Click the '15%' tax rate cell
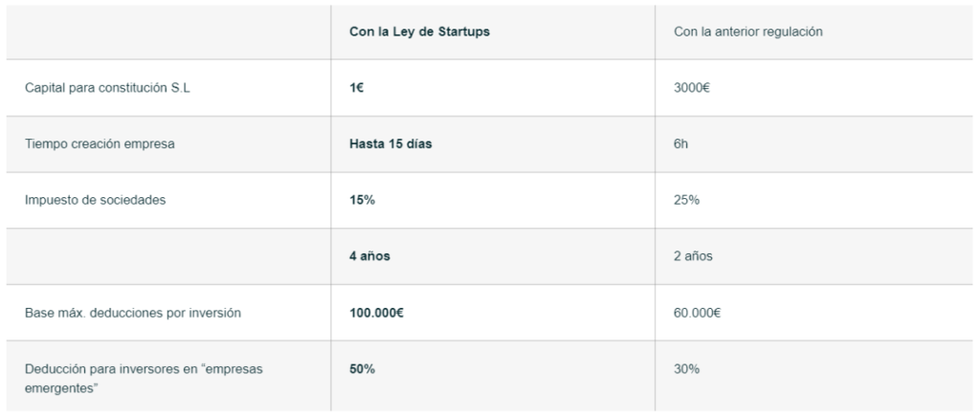The image size is (980, 417). point(360,201)
